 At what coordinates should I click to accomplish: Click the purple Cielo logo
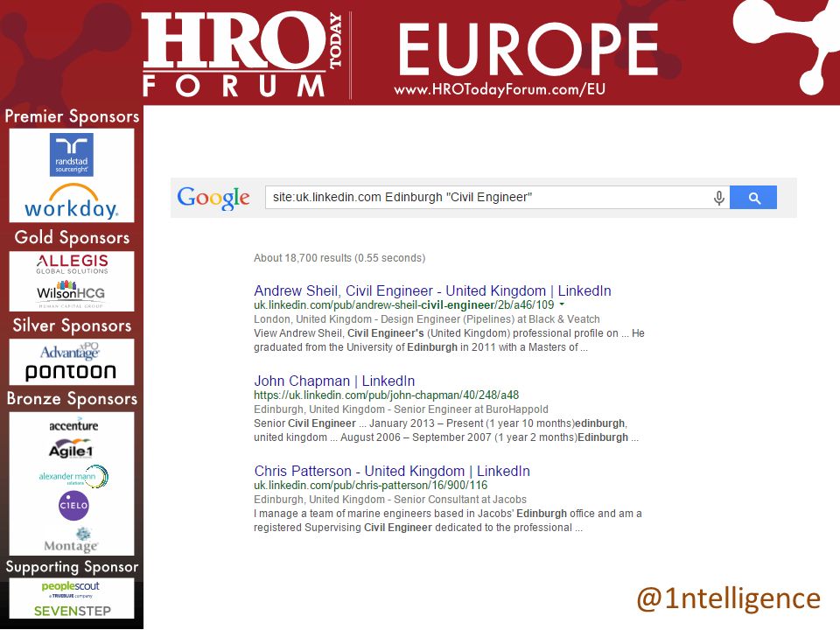point(73,505)
